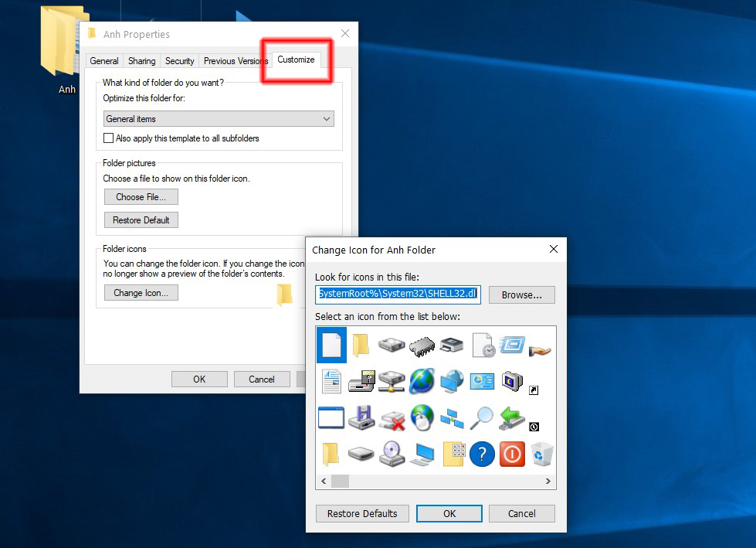The height and width of the screenshot is (548, 756).
Task: Enable Also apply this template to all subfolders
Action: [x=108, y=138]
